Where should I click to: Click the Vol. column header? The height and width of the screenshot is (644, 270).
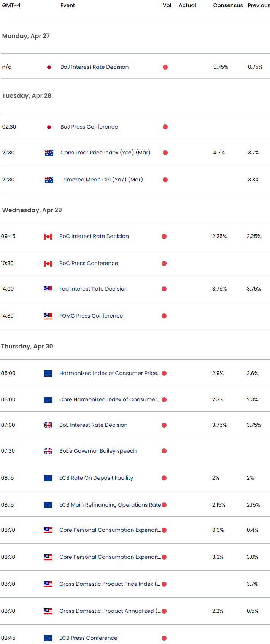point(168,5)
